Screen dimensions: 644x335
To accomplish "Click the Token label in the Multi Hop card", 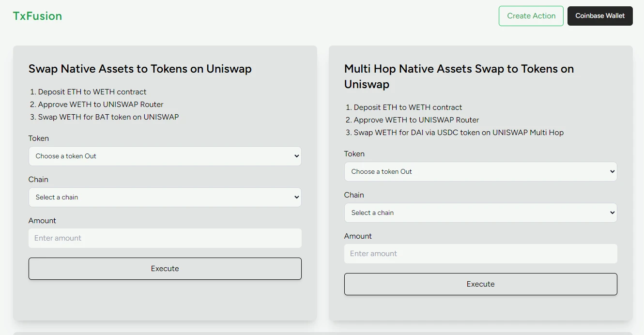I will 354,154.
